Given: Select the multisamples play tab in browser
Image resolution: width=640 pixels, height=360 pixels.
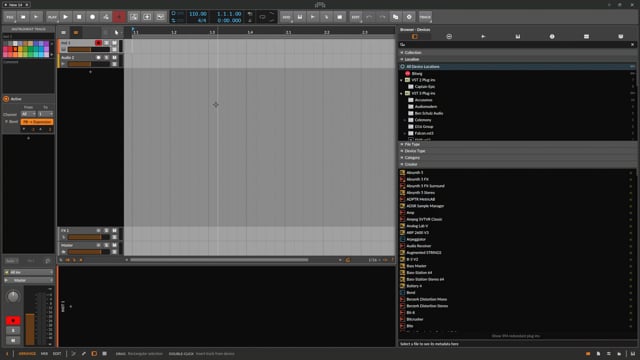Looking at the screenshot, I should [x=483, y=36].
